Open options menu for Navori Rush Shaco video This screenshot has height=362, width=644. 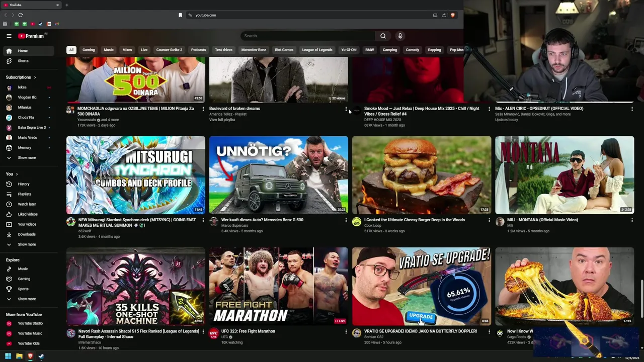203,332
